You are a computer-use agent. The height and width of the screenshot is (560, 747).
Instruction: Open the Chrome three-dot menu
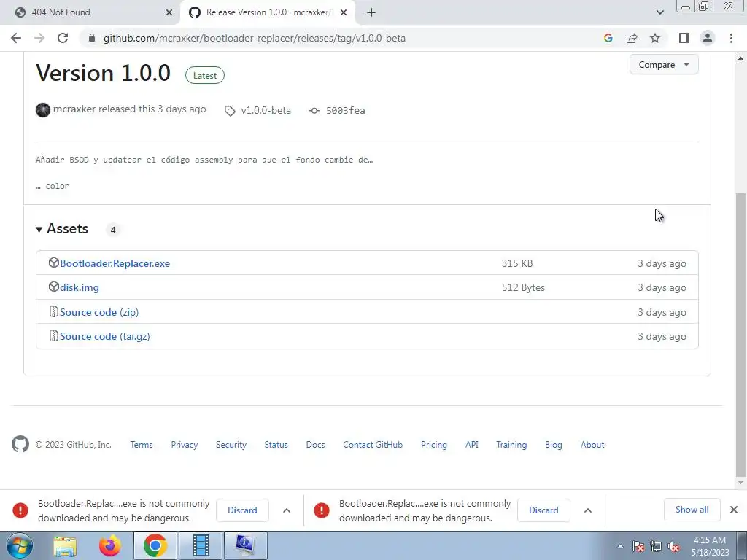(x=731, y=38)
